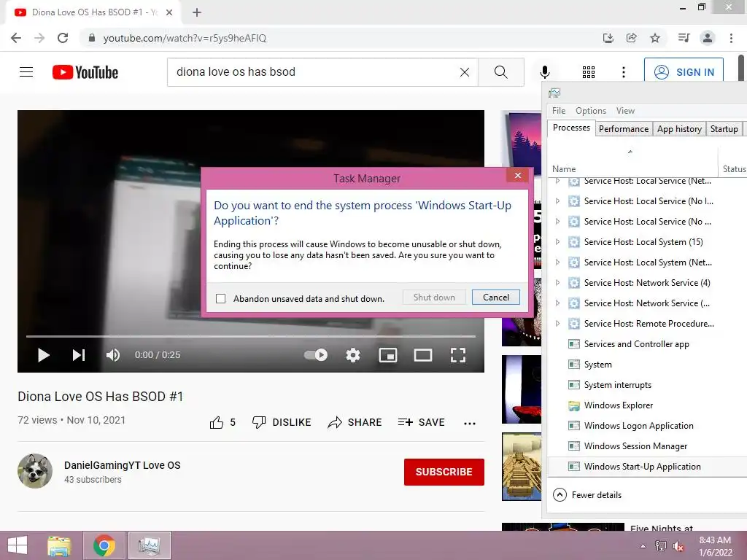This screenshot has height=560, width=747.
Task: Open the install/download icon in address bar
Action: [608, 38]
